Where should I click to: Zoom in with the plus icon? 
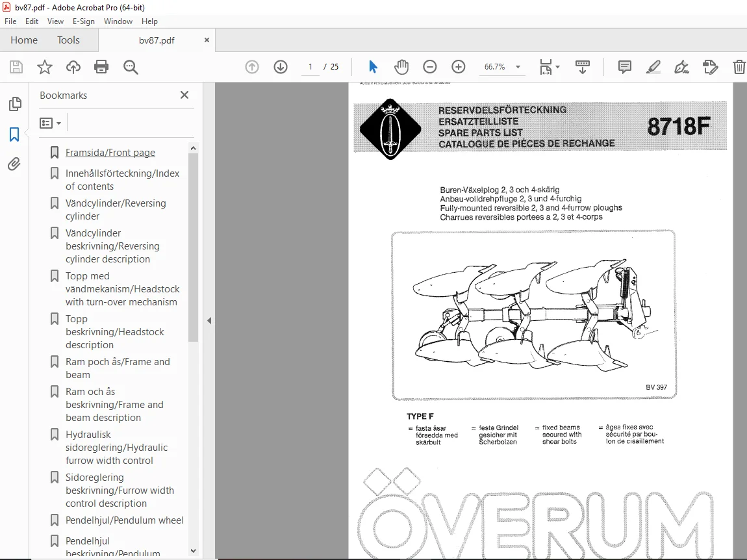459,67
